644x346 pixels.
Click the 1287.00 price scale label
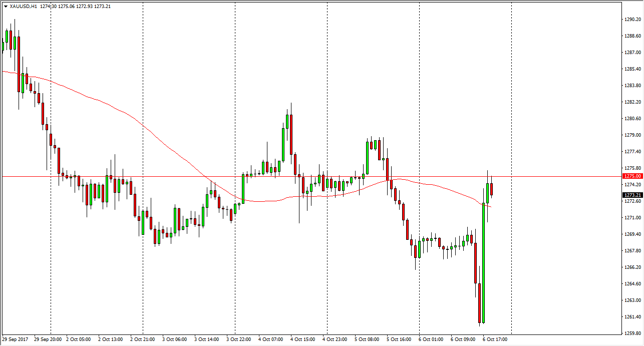click(632, 53)
